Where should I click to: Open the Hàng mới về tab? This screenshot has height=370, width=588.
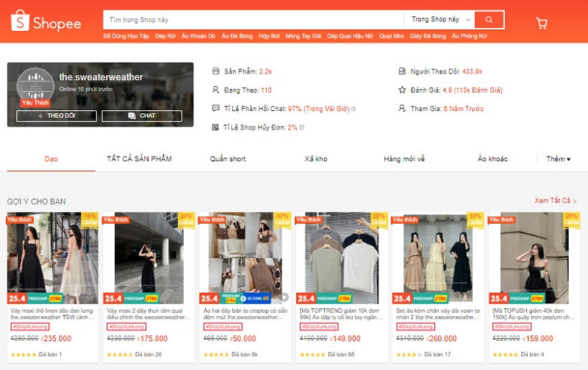(x=404, y=159)
